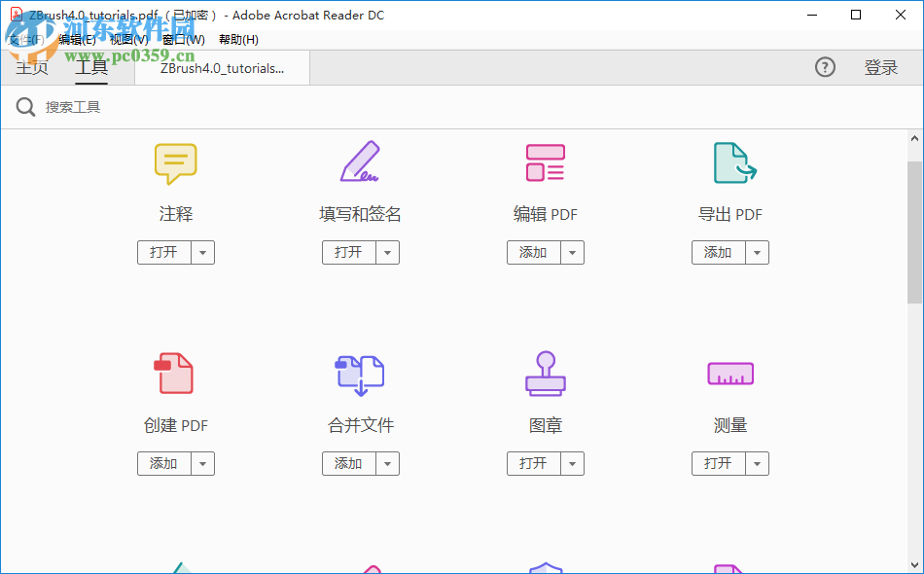Expand dropdown next to 注释 打开 button
This screenshot has height=574, width=924.
(203, 252)
